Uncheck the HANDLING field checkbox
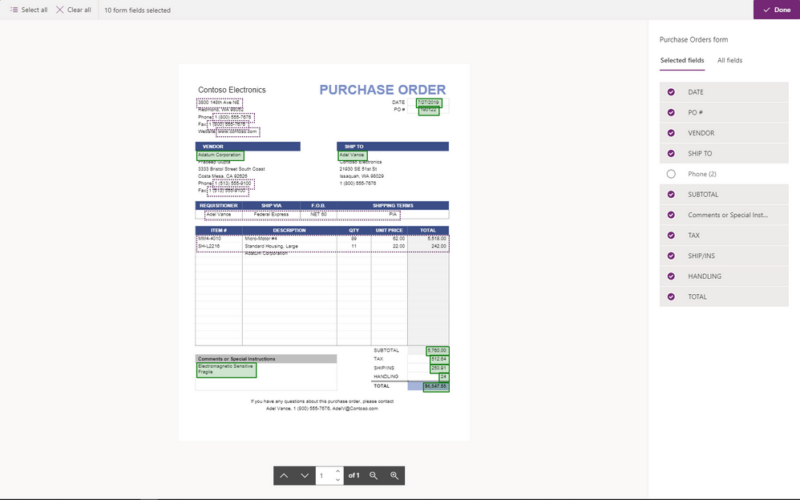This screenshot has height=500, width=800. pos(671,276)
